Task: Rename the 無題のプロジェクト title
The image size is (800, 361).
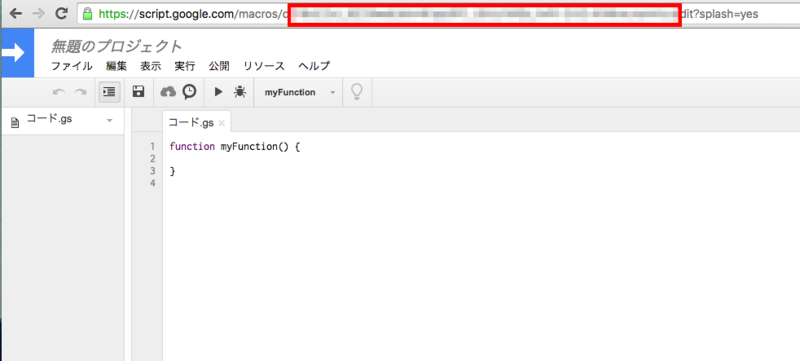Action: point(116,46)
